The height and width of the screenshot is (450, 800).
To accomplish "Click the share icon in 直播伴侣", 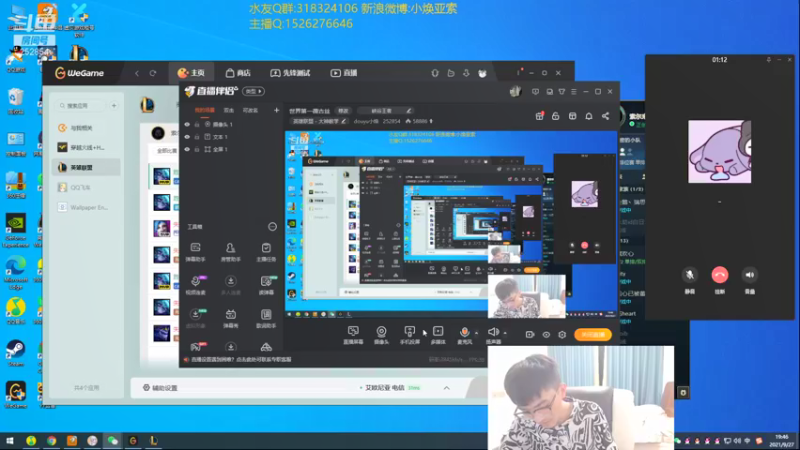I will [x=606, y=116].
